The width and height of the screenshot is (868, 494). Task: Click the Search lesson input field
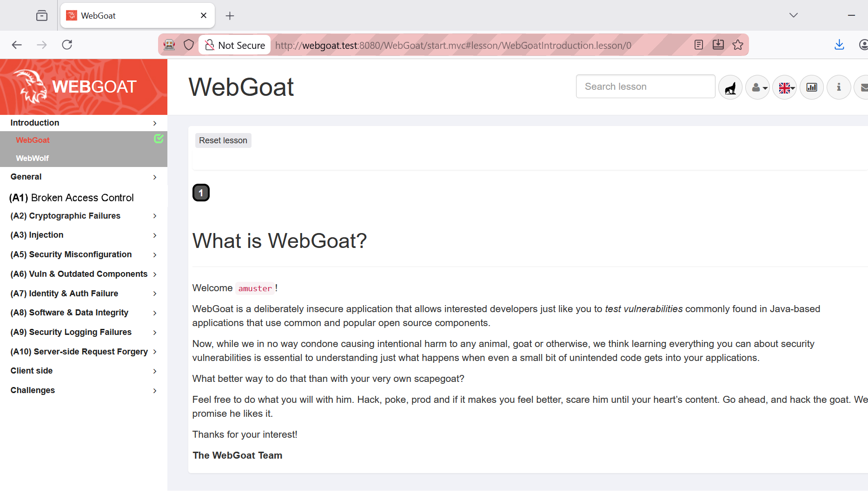645,87
